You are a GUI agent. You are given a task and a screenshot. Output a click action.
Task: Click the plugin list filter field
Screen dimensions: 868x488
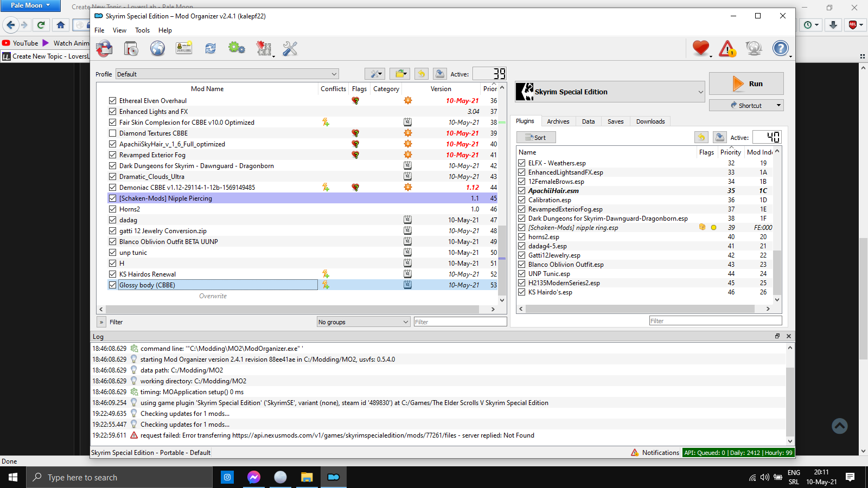click(716, 321)
